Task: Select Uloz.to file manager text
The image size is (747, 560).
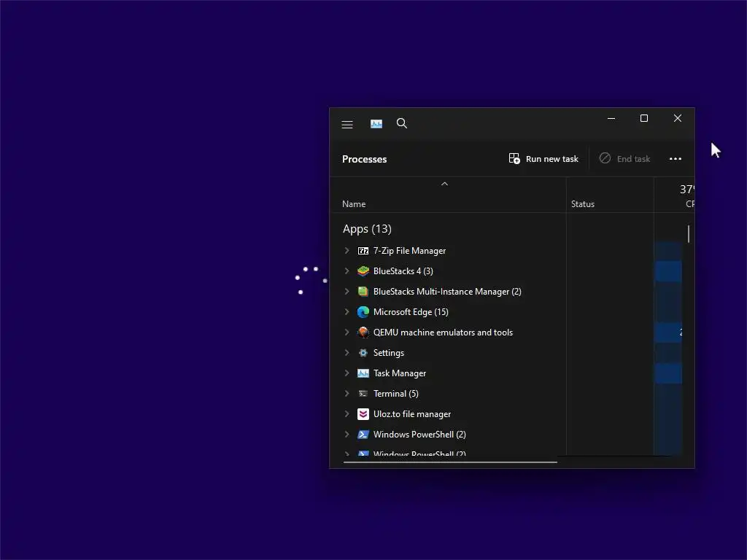Action: pyautogui.click(x=412, y=414)
